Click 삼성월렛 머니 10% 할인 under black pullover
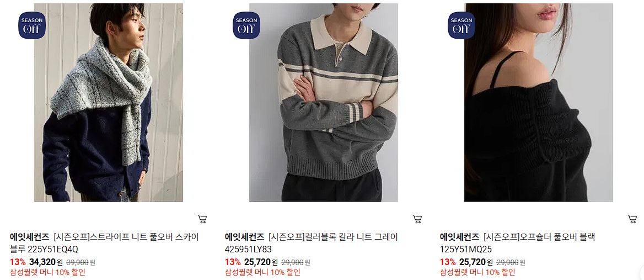 [x=477, y=272]
